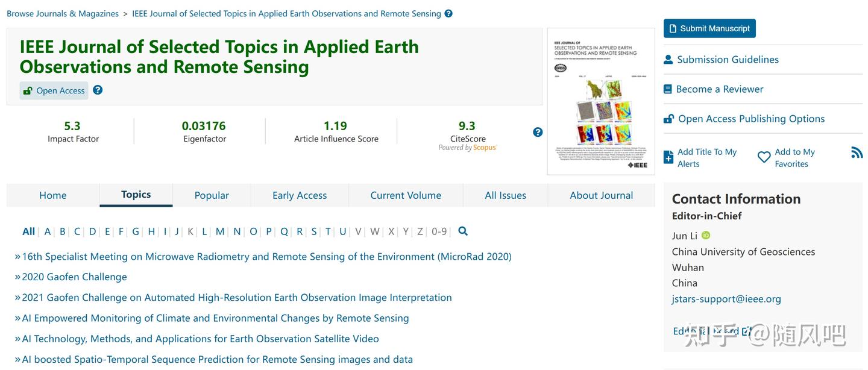Click the jstars-support@ieee.org email link
The width and height of the screenshot is (868, 370).
click(726, 299)
